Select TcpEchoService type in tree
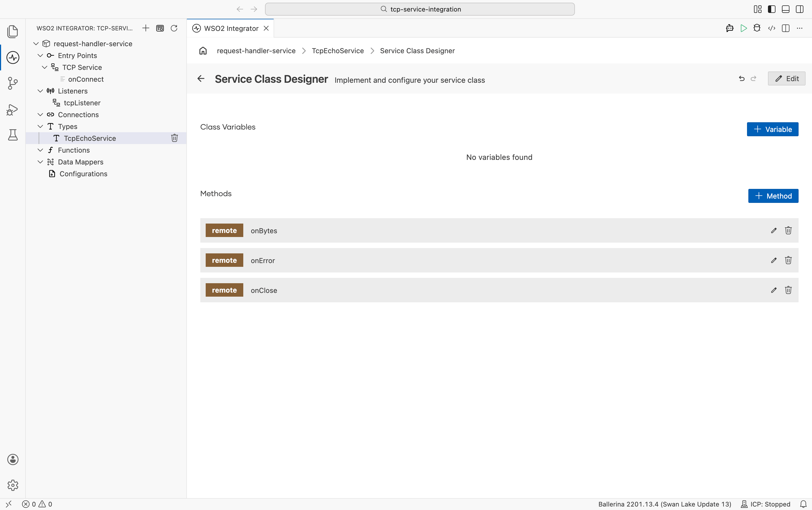Image resolution: width=812 pixels, height=510 pixels. [x=90, y=138]
